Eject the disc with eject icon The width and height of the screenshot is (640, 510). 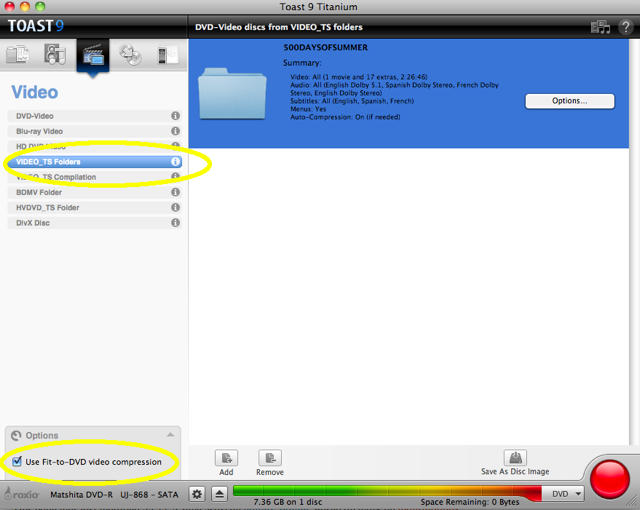point(219,494)
